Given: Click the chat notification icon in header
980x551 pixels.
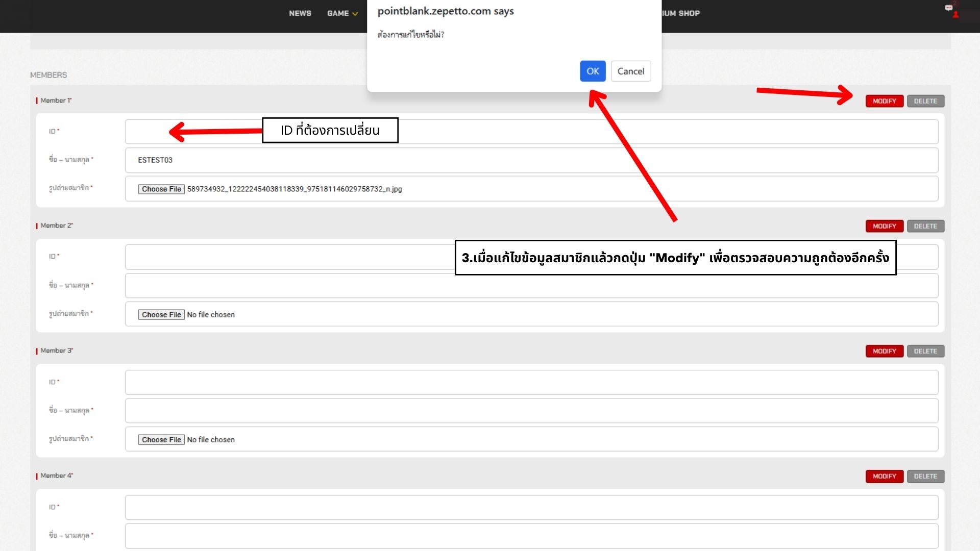Looking at the screenshot, I should click(x=949, y=9).
